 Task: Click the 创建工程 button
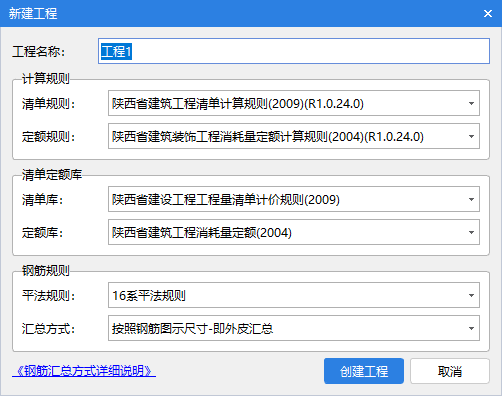tap(364, 371)
